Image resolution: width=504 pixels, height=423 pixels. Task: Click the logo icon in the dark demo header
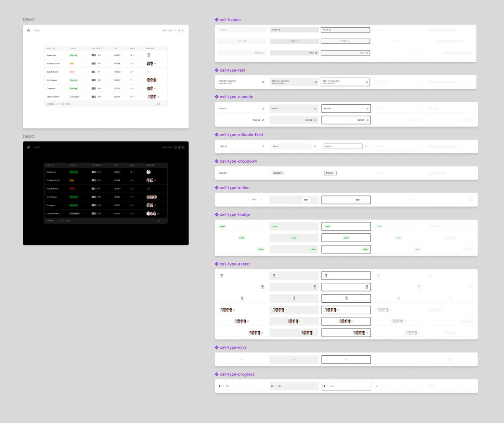point(29,147)
